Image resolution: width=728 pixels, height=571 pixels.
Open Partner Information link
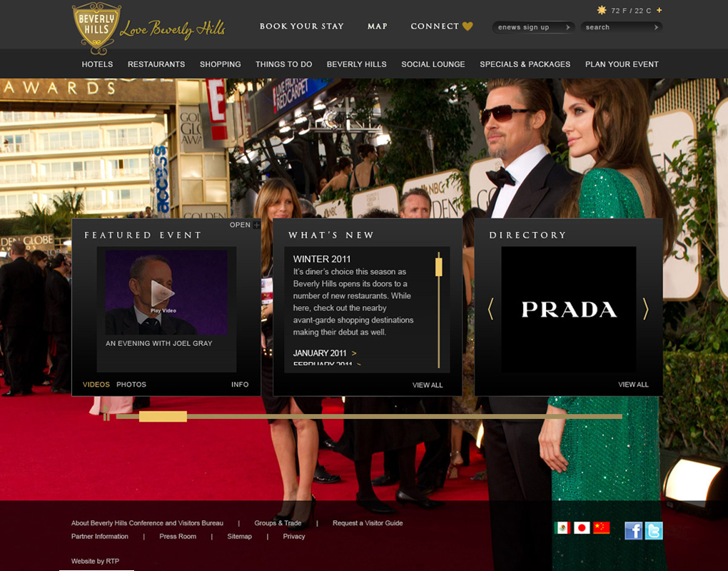point(100,536)
